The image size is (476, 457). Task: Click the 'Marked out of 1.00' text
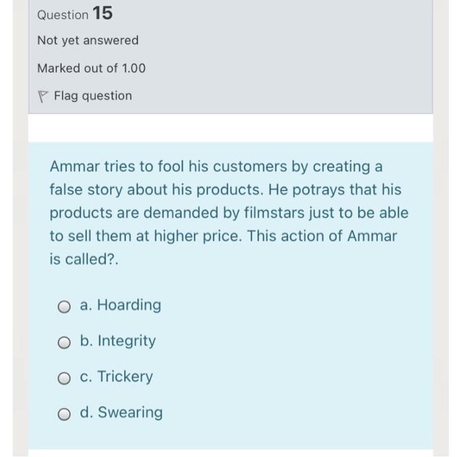tap(91, 68)
